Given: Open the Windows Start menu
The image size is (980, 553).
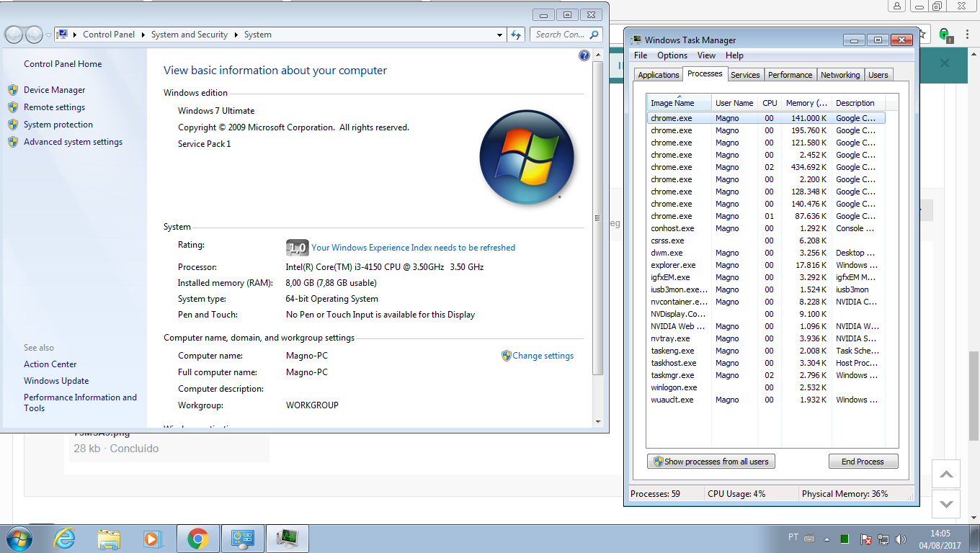Looking at the screenshot, I should [19, 538].
